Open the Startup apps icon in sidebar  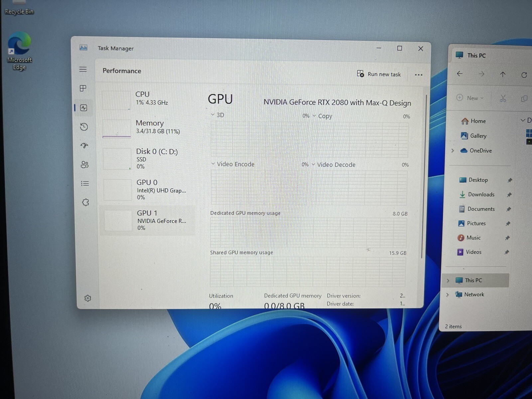tap(84, 146)
